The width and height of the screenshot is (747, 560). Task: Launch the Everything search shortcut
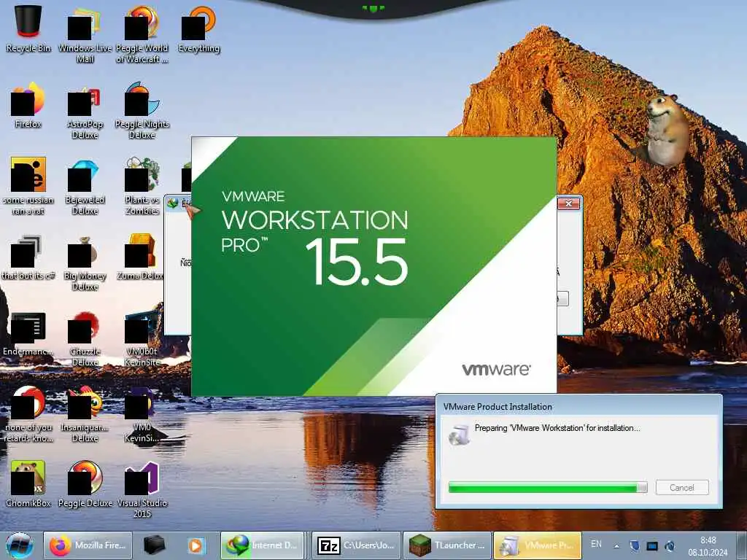click(x=198, y=28)
